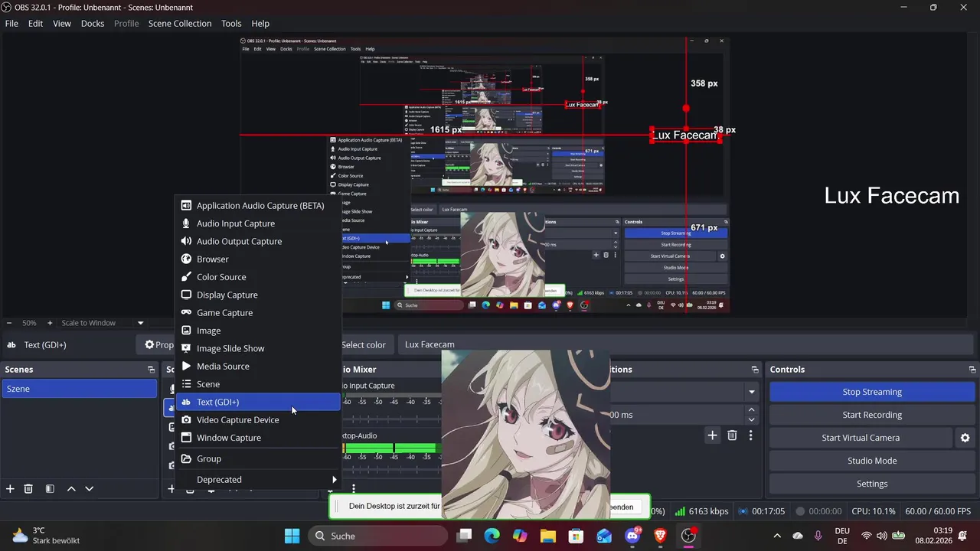Viewport: 980px width, 551px height.
Task: Open the Scene Collection menu
Action: click(x=180, y=23)
